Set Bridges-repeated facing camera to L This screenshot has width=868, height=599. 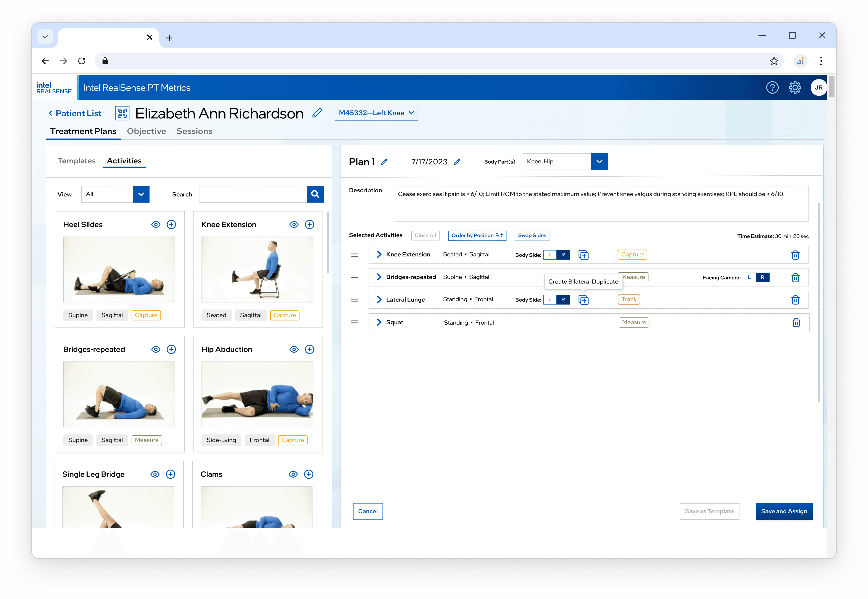(749, 277)
